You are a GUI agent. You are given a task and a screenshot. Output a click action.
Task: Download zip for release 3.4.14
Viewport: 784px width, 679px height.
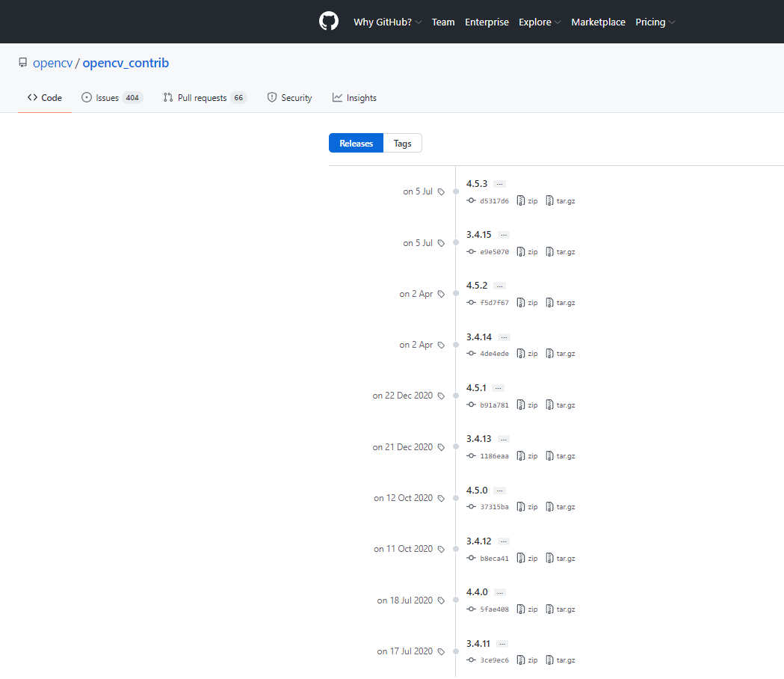click(x=528, y=354)
